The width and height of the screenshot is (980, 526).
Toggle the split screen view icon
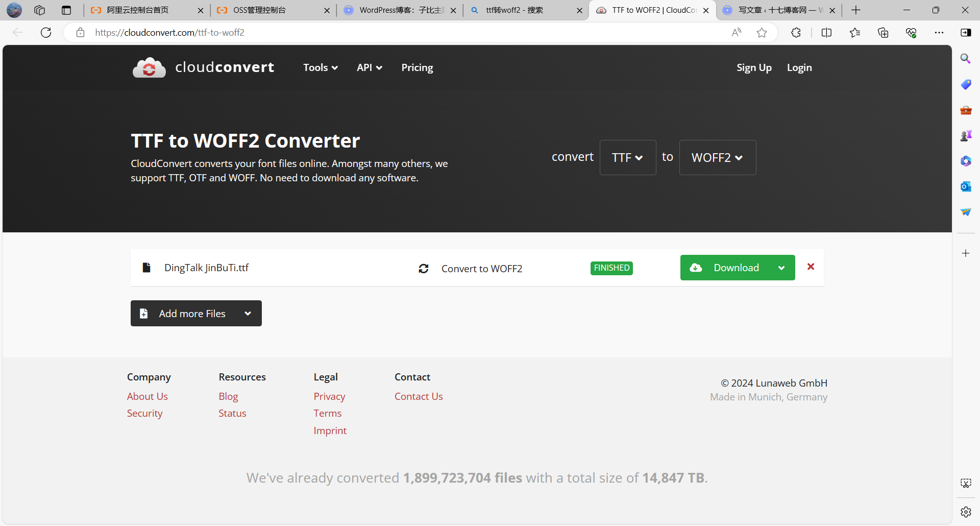point(826,33)
